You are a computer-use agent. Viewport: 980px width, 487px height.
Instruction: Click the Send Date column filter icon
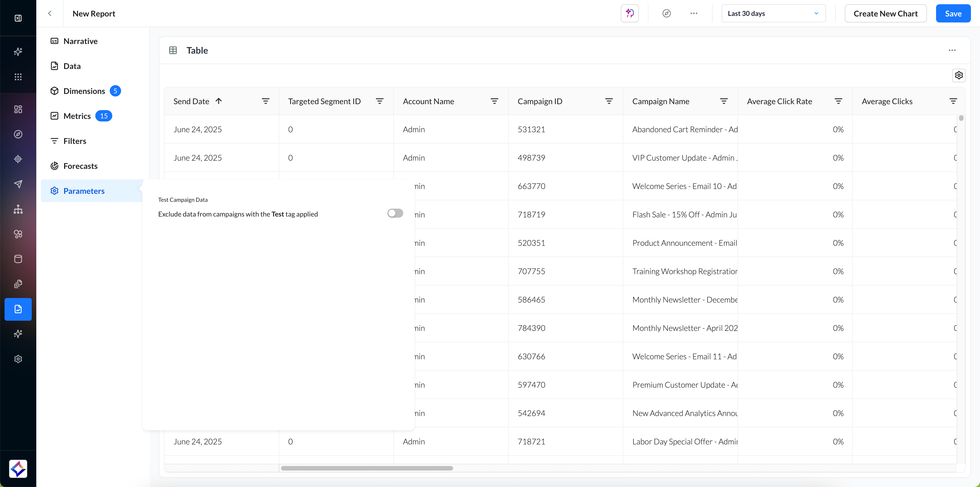point(265,101)
